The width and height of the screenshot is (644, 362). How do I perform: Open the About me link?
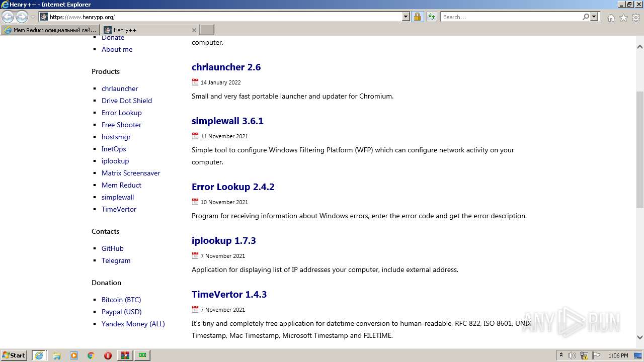coord(117,49)
